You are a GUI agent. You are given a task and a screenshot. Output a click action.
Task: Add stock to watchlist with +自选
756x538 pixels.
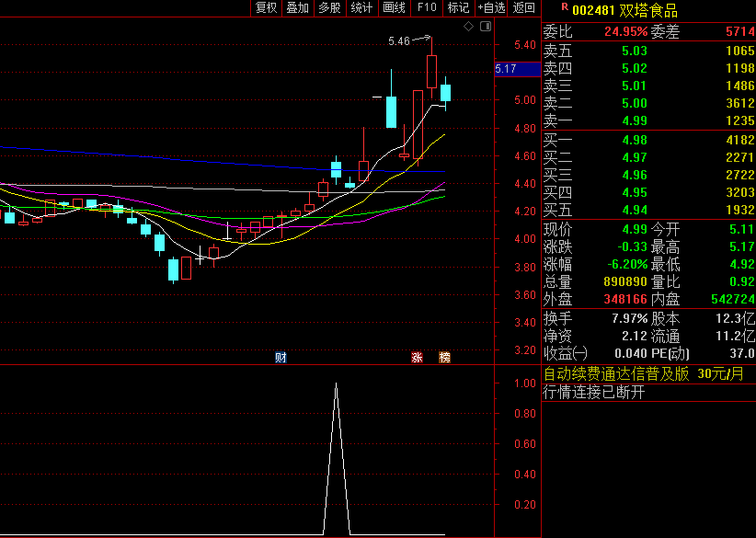(x=491, y=8)
